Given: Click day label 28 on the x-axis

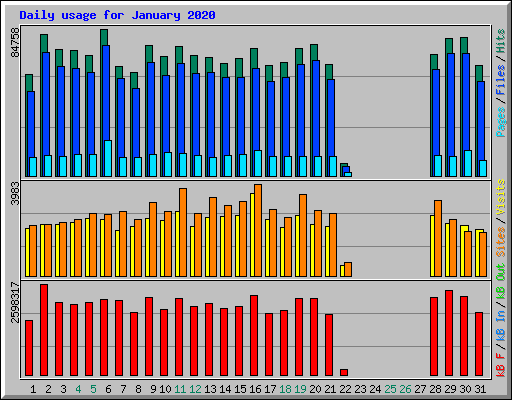Looking at the screenshot, I should (435, 389).
